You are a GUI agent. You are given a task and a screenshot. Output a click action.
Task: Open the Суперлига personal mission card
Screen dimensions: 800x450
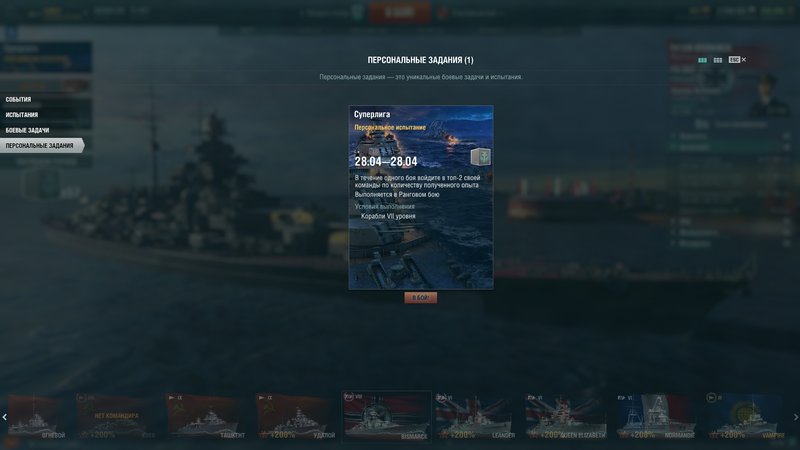[421, 197]
